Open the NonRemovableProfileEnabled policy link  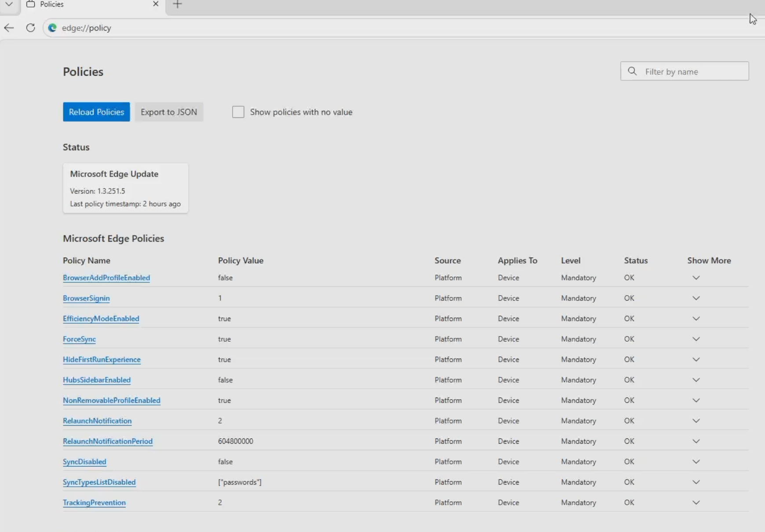(112, 400)
